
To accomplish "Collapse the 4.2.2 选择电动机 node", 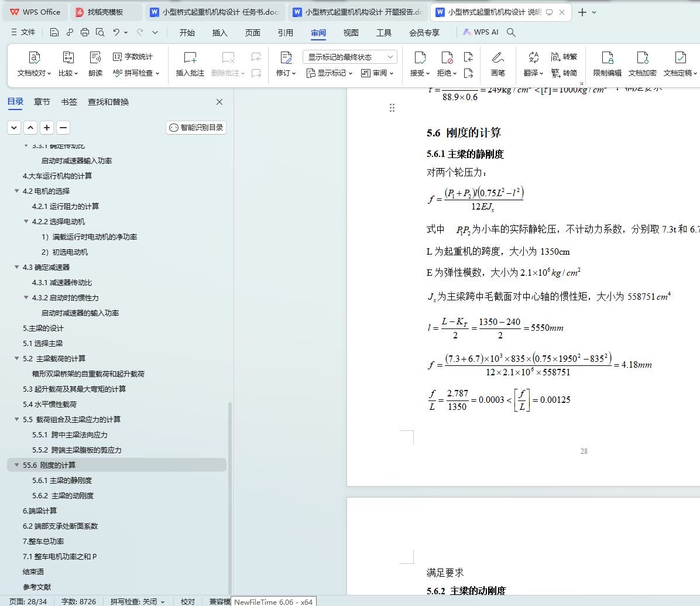I will pos(26,221).
